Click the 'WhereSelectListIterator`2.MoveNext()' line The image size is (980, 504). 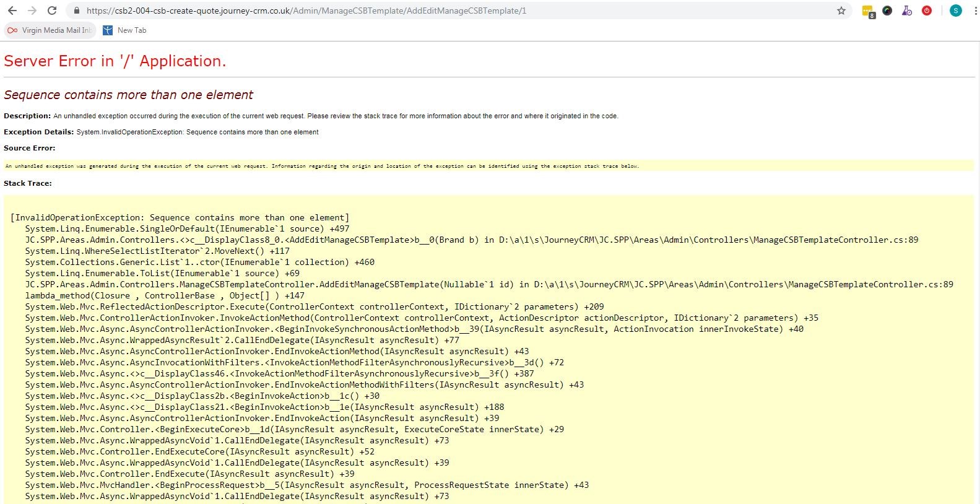click(x=157, y=251)
